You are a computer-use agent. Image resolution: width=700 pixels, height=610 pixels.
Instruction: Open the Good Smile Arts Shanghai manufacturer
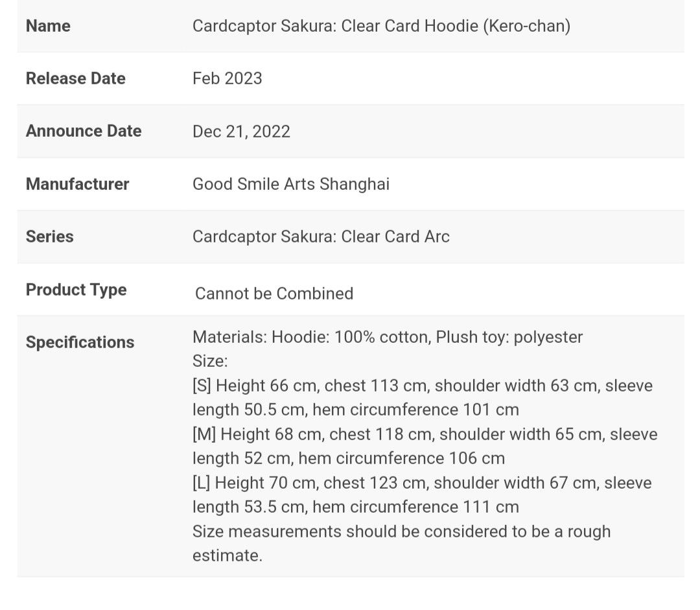click(x=290, y=184)
